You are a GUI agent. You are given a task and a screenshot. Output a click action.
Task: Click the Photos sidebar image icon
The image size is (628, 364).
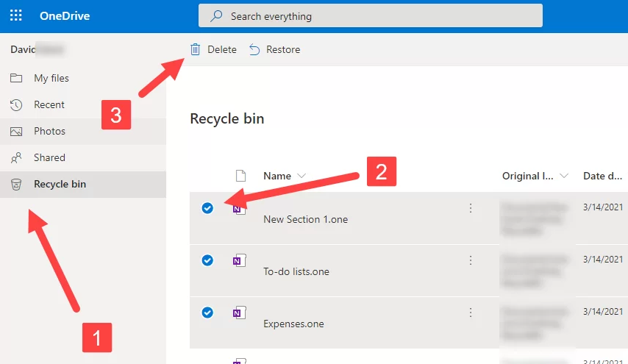click(x=16, y=132)
